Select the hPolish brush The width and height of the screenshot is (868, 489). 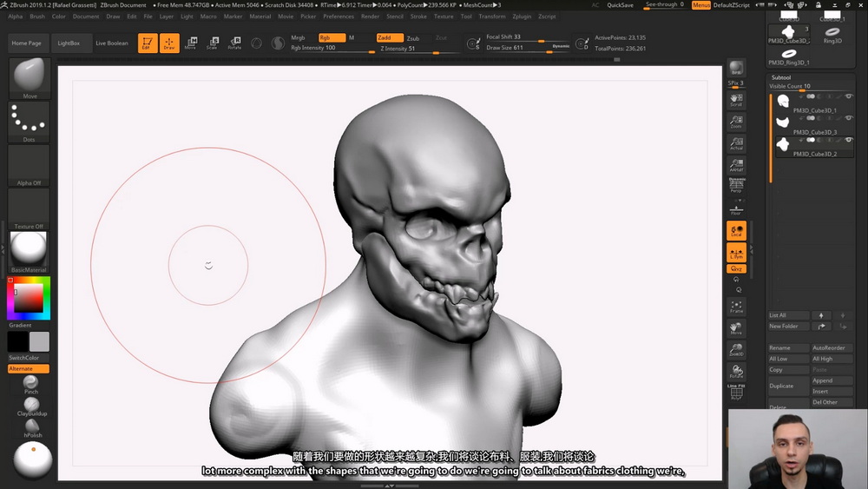point(32,428)
